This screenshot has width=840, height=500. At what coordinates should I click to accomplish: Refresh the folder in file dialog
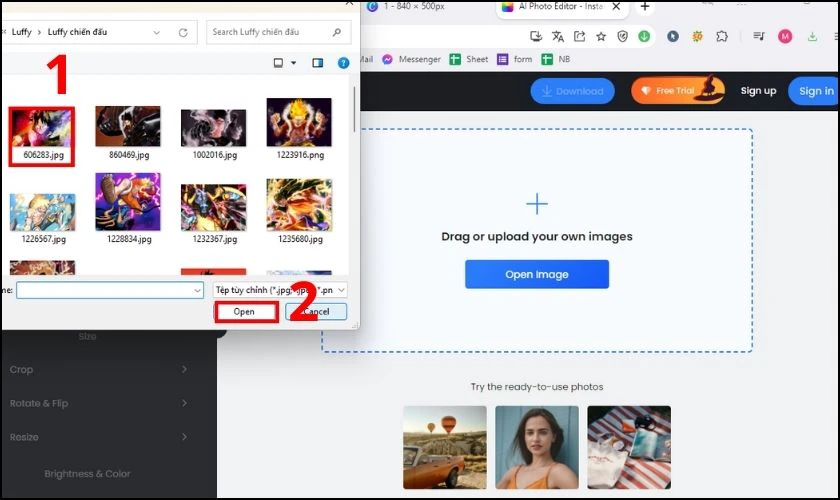click(183, 33)
